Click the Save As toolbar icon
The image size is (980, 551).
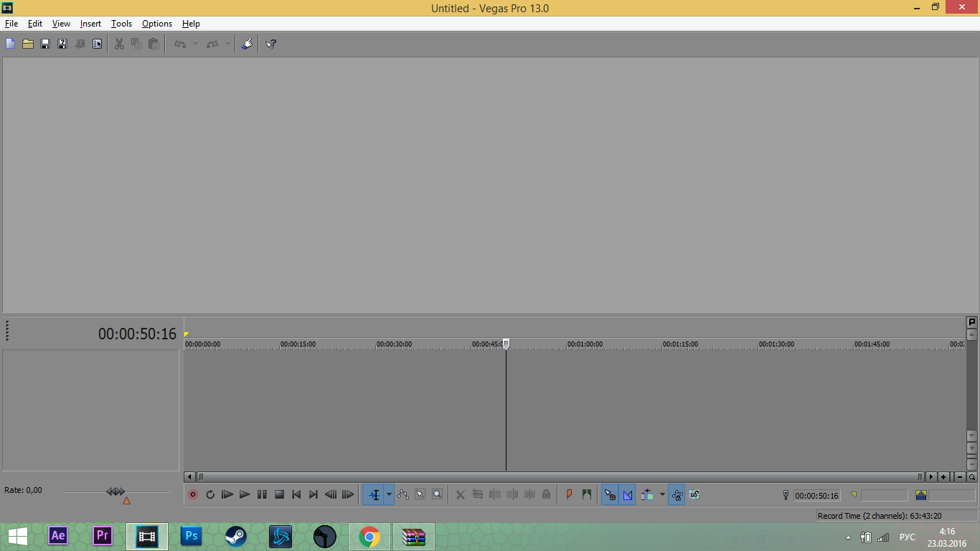coord(62,44)
